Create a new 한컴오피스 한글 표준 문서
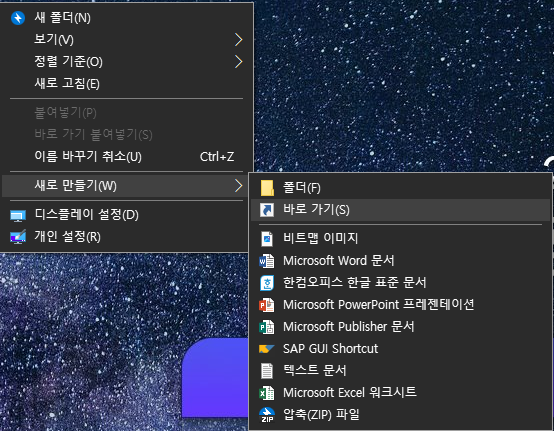The height and width of the screenshot is (431, 554). coord(401,283)
